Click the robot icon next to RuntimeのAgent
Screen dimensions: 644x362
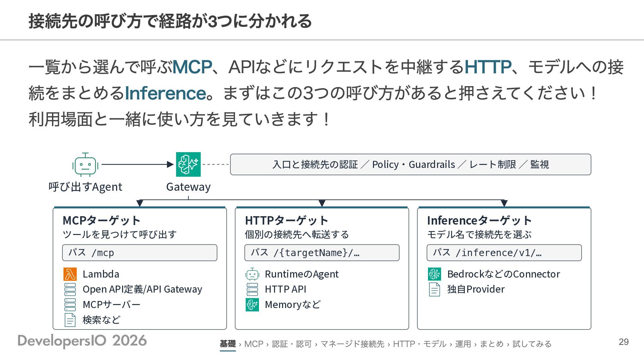point(252,274)
